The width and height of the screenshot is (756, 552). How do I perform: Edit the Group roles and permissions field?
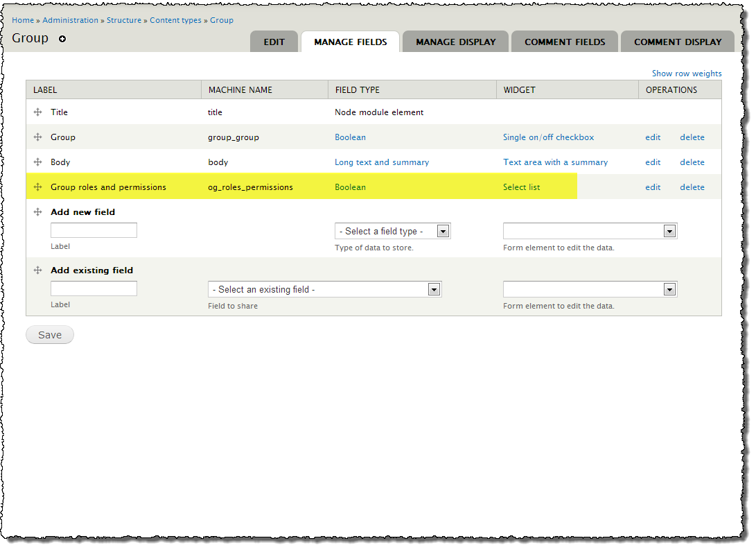(652, 187)
